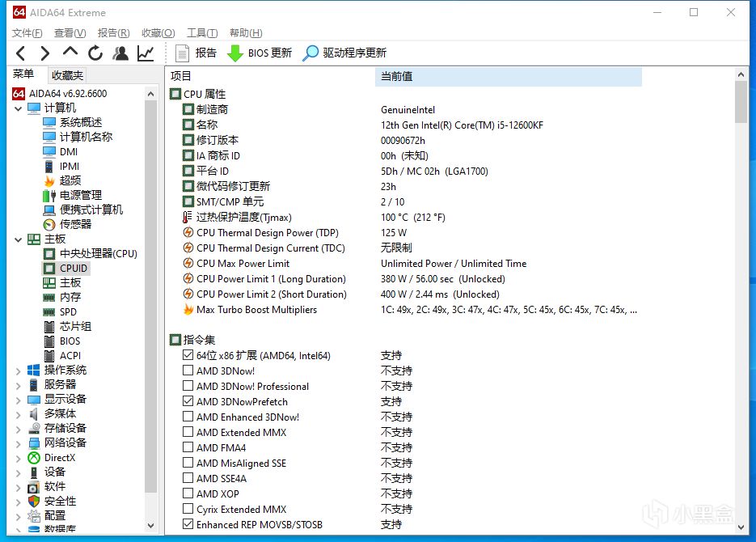Click the BIOS 更新 button
Viewport: 756px width, 542px height.
pos(260,53)
